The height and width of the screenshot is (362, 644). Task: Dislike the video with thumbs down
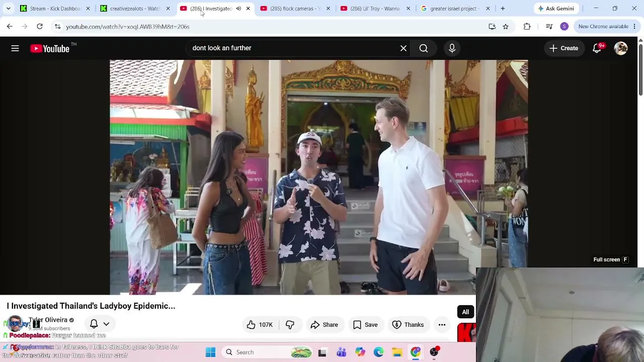tap(290, 325)
